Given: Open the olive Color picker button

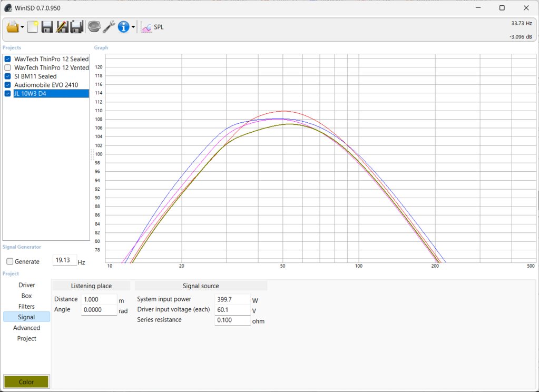Looking at the screenshot, I should click(x=26, y=381).
